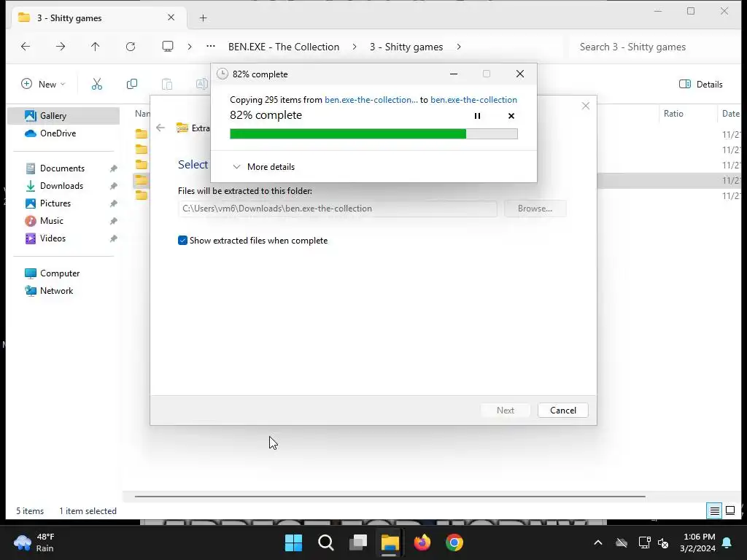Open the Windows Start menu
Screen dimensions: 747x560
[x=293, y=542]
